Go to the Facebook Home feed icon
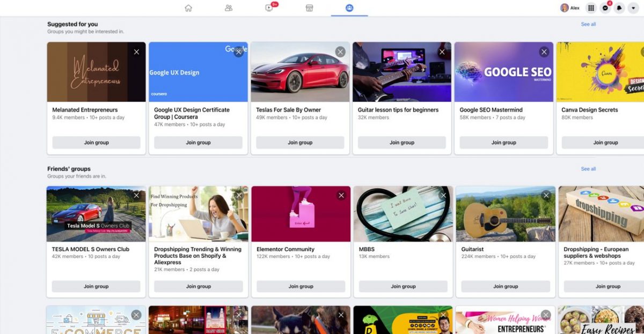The height and width of the screenshot is (334, 644). click(x=188, y=8)
